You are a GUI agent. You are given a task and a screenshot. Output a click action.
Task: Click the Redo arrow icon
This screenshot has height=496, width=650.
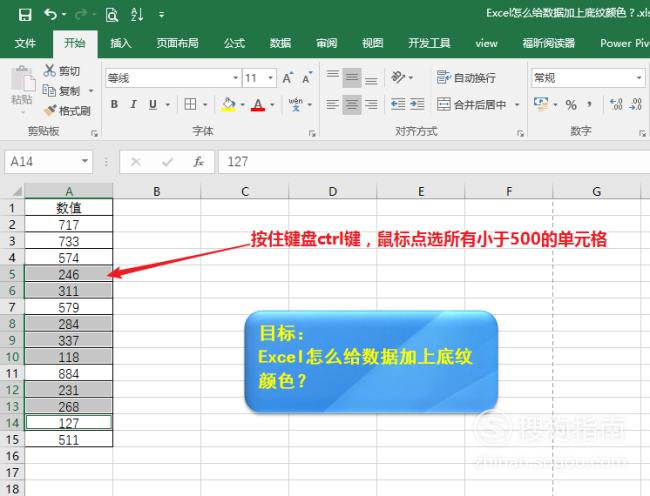[x=81, y=15]
